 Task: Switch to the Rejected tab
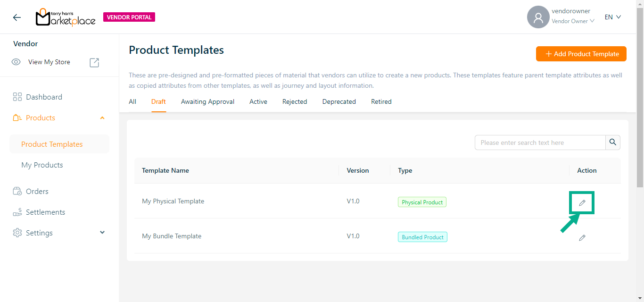[295, 101]
